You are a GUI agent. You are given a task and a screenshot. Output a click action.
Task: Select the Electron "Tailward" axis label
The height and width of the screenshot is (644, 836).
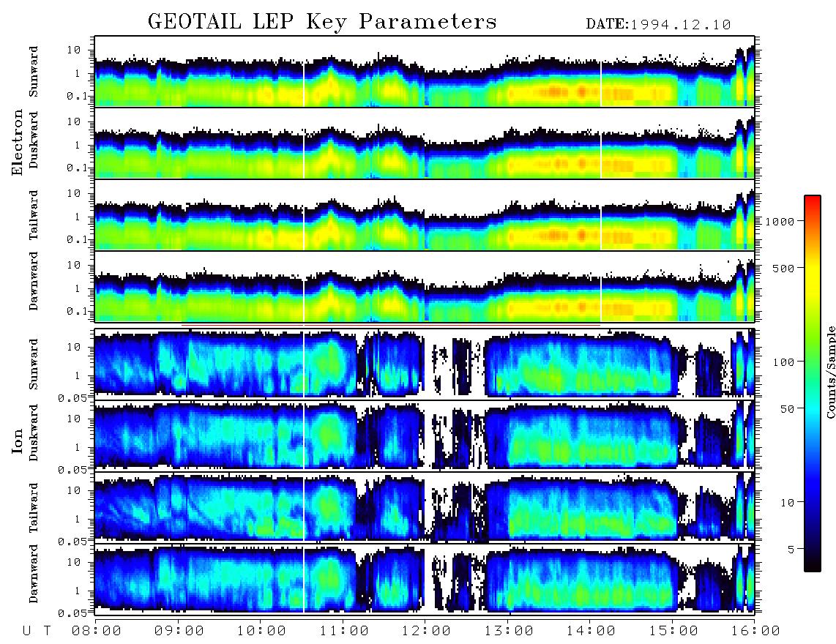33,215
